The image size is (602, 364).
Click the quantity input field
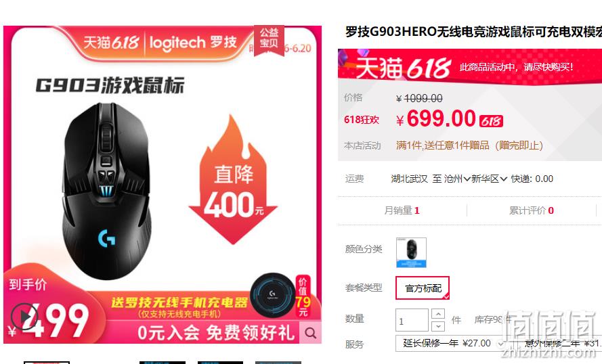(x=412, y=320)
